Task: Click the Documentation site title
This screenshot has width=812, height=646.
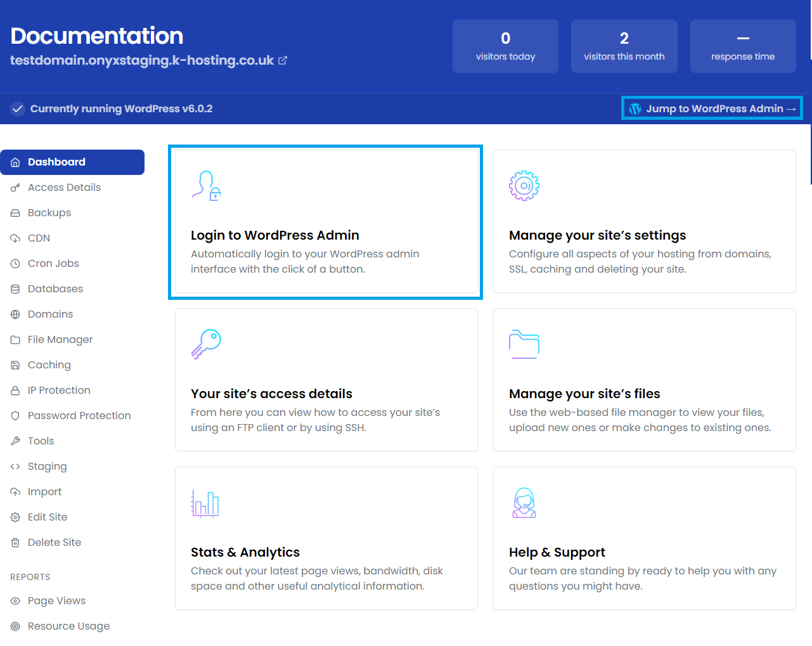Action: point(97,36)
